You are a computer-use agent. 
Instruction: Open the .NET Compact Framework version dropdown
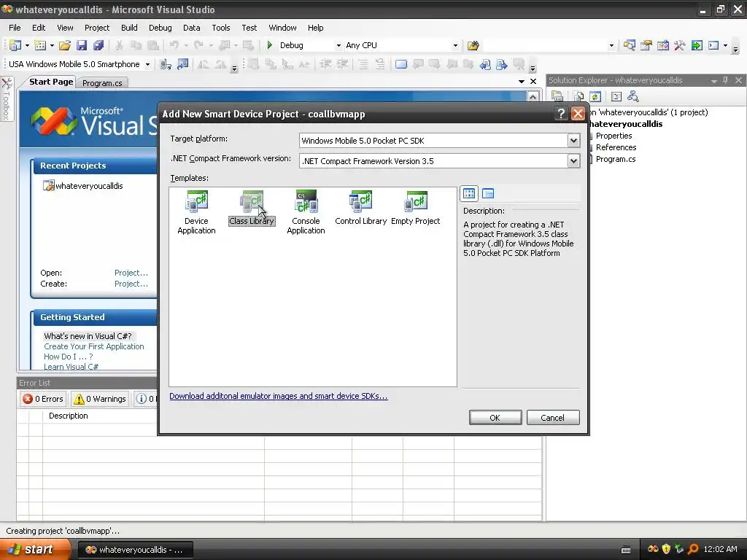(x=573, y=161)
